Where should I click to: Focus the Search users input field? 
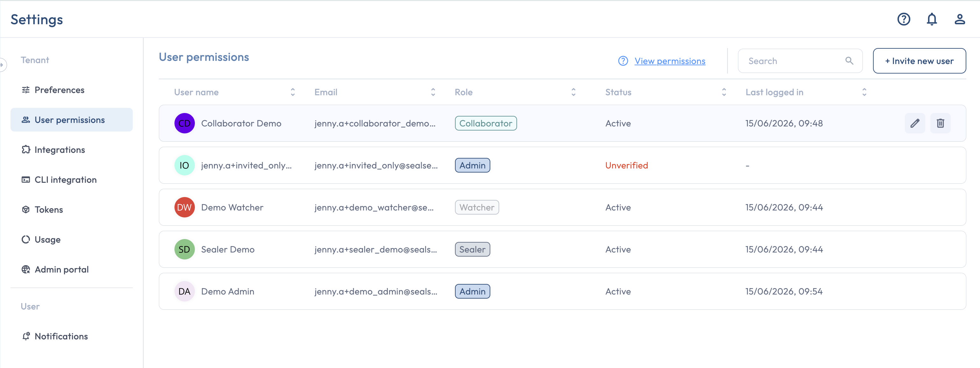coord(800,61)
